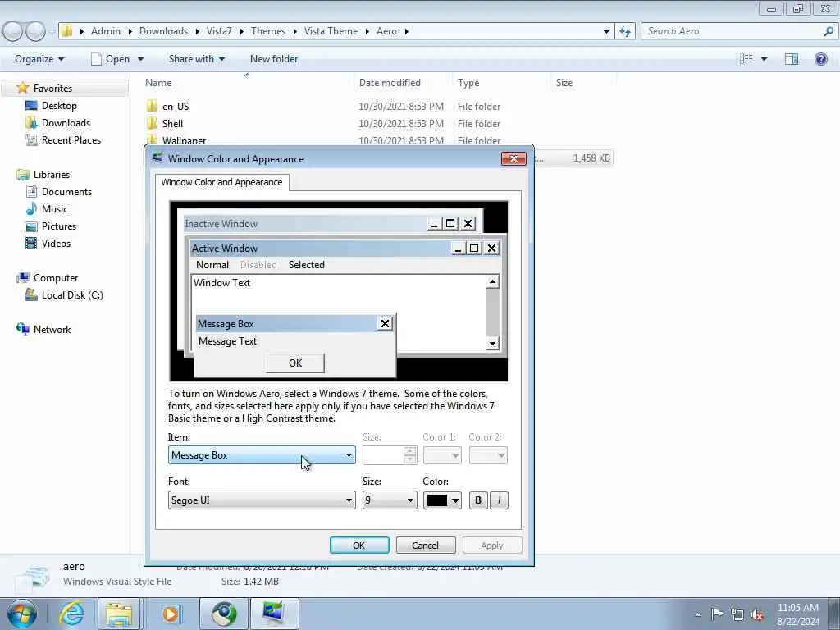Select Computer in the navigation pane
This screenshot has height=630, width=840.
point(56,277)
